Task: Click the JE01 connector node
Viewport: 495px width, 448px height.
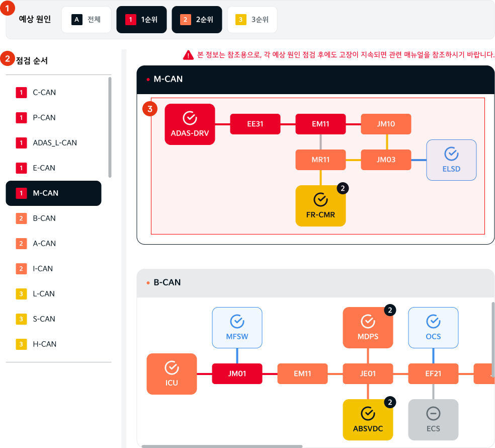Action: coord(368,374)
